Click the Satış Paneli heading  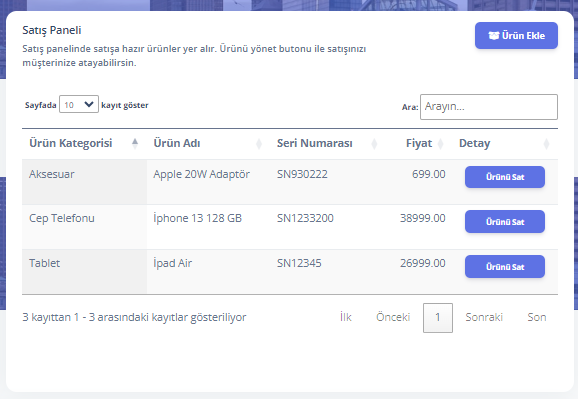(x=52, y=30)
